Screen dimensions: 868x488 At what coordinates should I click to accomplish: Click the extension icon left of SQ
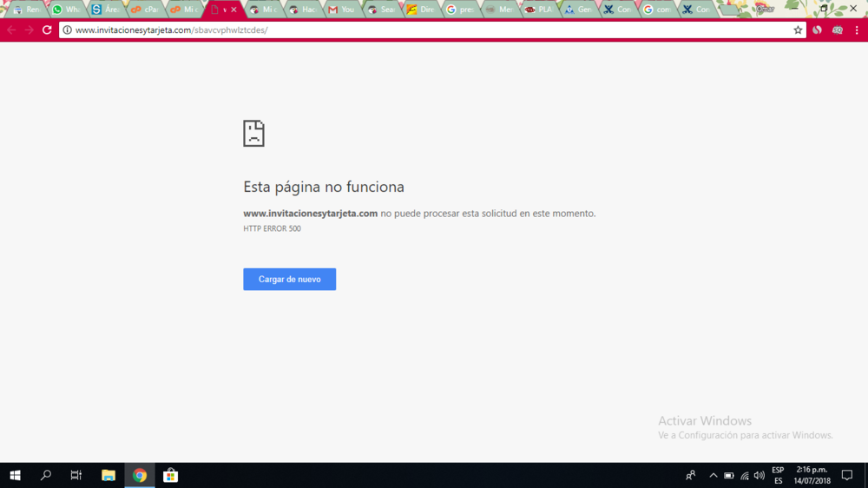817,30
